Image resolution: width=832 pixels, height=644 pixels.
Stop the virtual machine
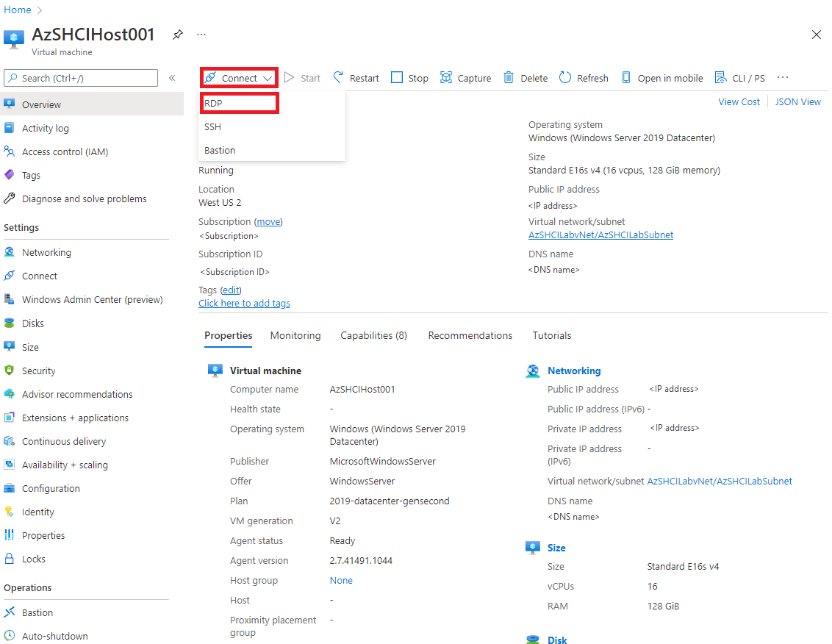point(409,78)
